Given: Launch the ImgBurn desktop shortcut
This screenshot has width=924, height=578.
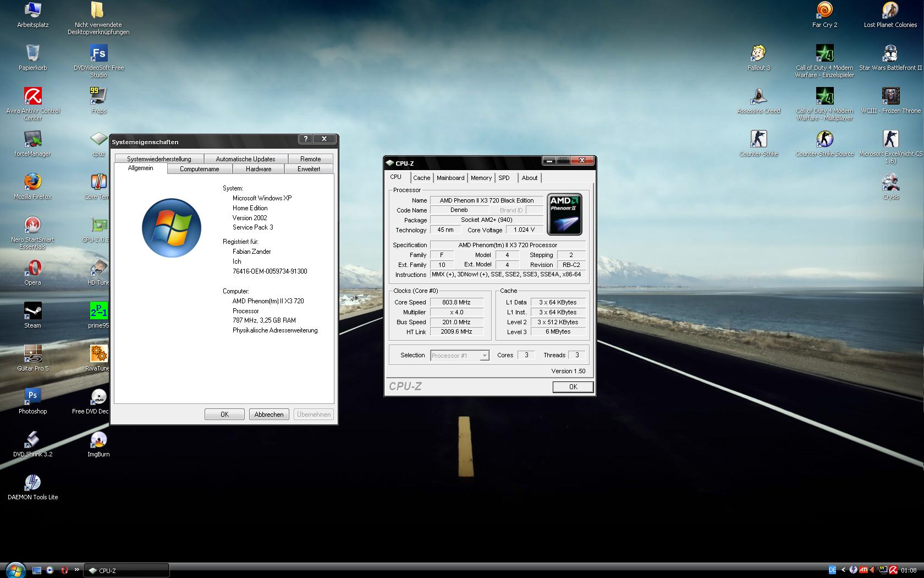Looking at the screenshot, I should [99, 444].
